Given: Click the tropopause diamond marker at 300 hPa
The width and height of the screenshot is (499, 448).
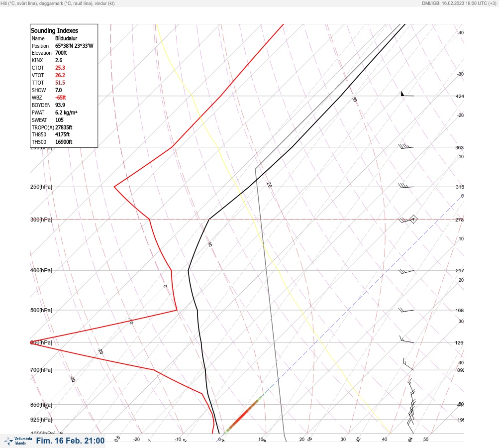Looking at the screenshot, I should tap(413, 220).
